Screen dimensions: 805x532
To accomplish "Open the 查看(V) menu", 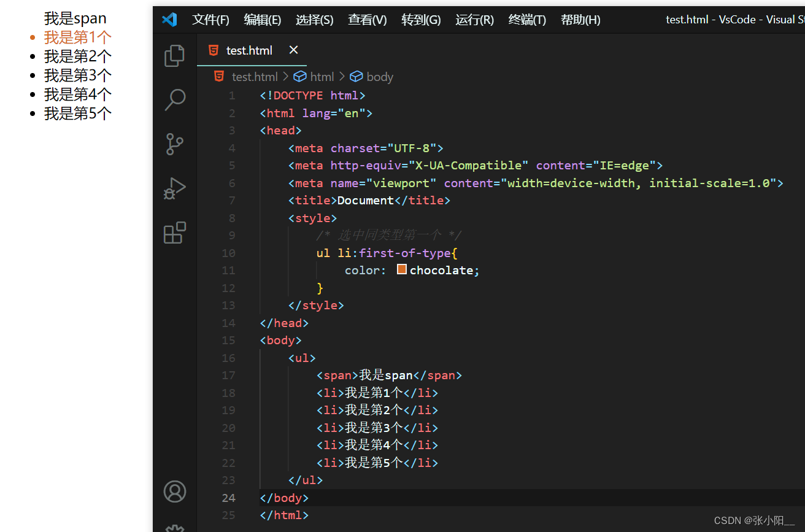I will click(x=367, y=20).
